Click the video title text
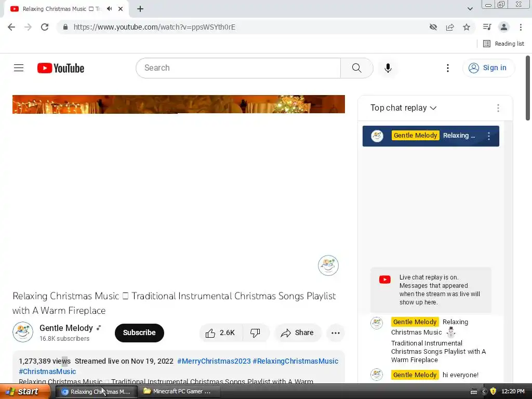Viewport: 532px width, 399px height. coord(174,303)
